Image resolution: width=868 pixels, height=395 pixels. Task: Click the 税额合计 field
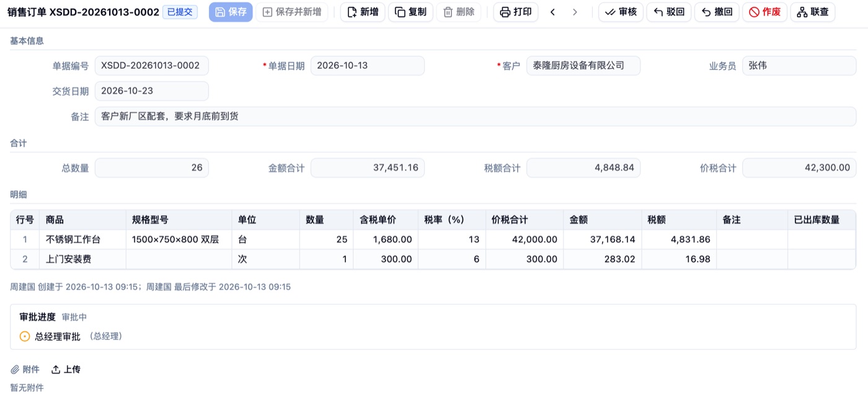coord(583,167)
